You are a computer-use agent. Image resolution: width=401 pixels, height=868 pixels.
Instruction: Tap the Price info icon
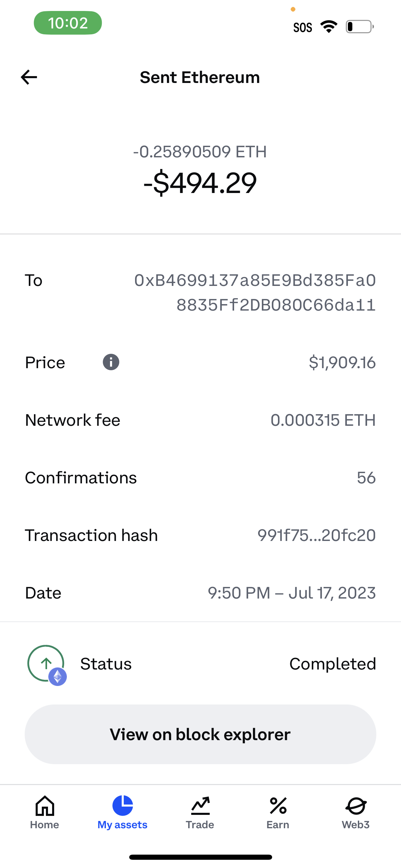(x=111, y=362)
